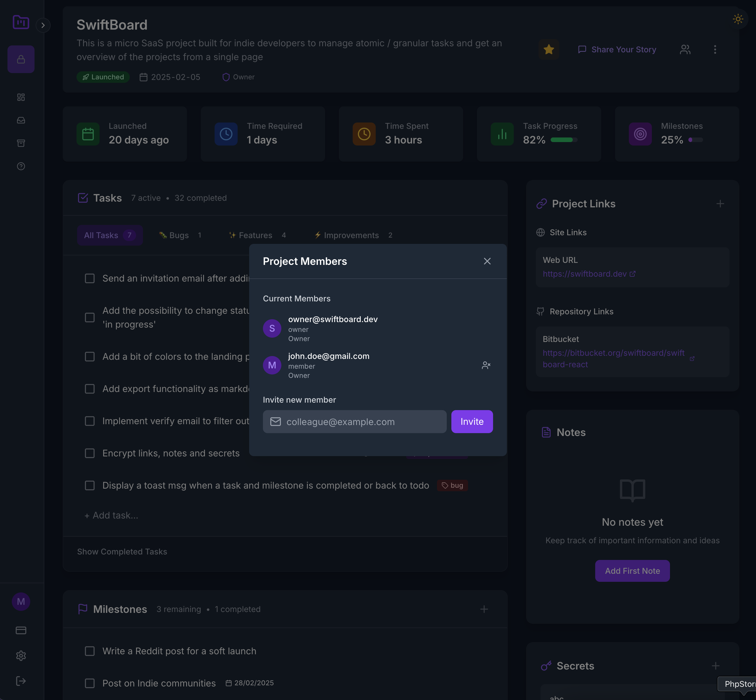Click the invite email input field

355,422
